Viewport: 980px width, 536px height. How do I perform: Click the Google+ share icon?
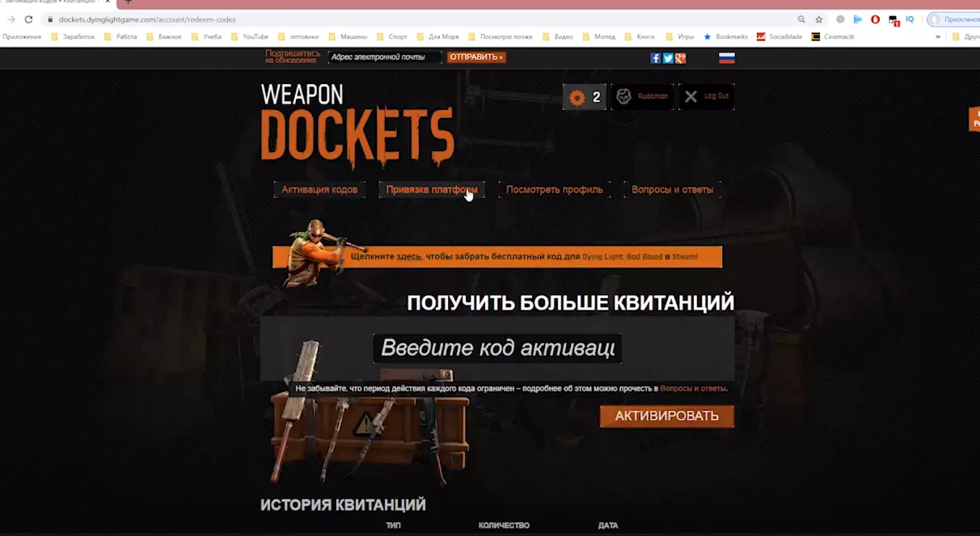click(x=680, y=57)
